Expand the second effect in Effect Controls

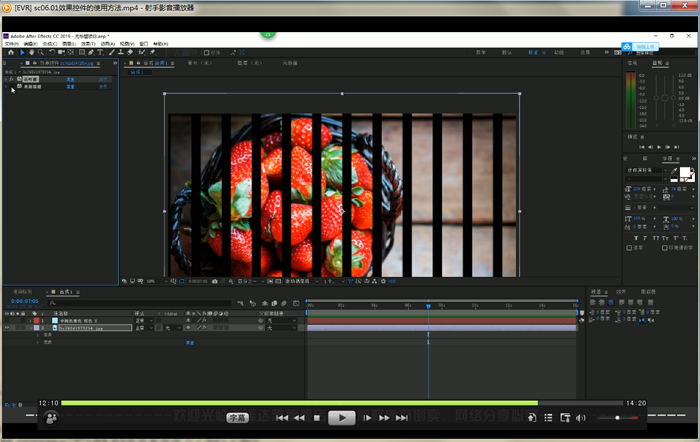coord(6,87)
